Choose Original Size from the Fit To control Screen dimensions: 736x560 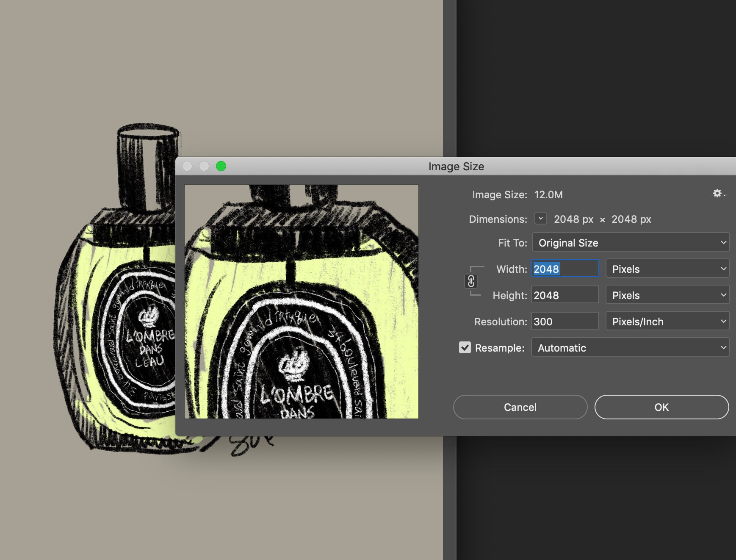tap(630, 243)
